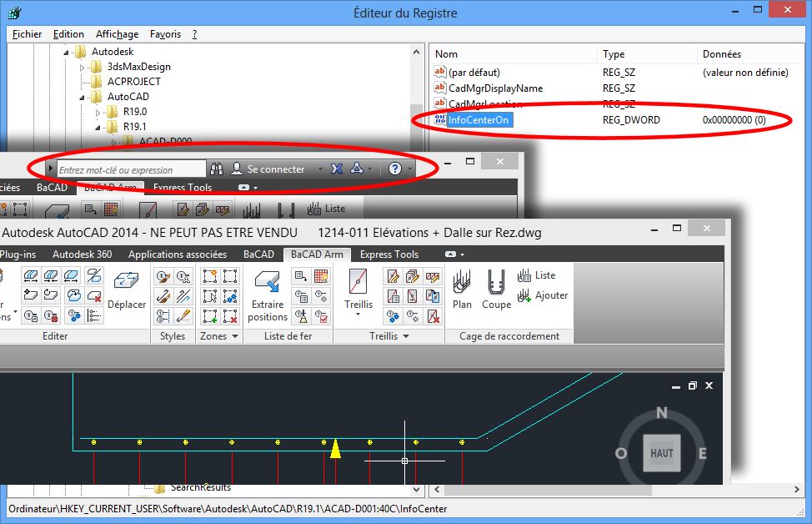The image size is (812, 524).
Task: Select the InfoCenterOn registry value
Action: point(479,119)
